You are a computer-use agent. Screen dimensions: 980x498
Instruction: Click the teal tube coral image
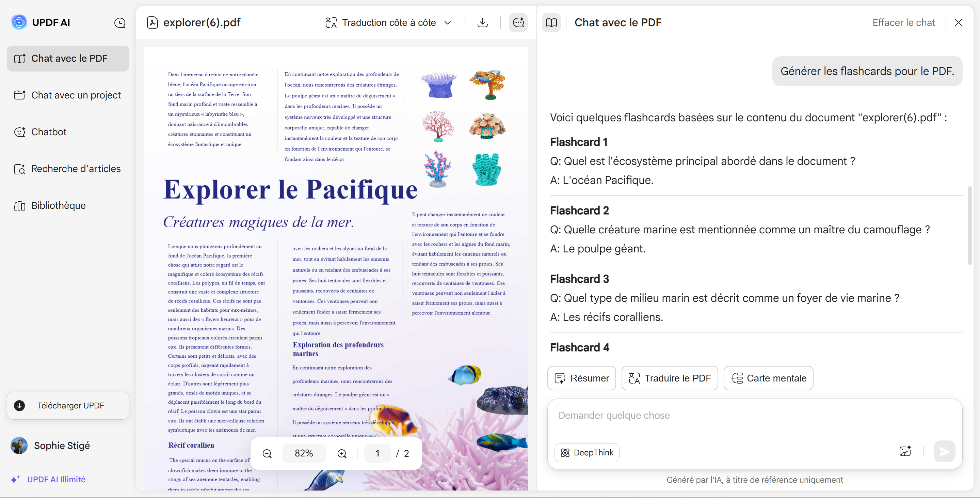(487, 169)
